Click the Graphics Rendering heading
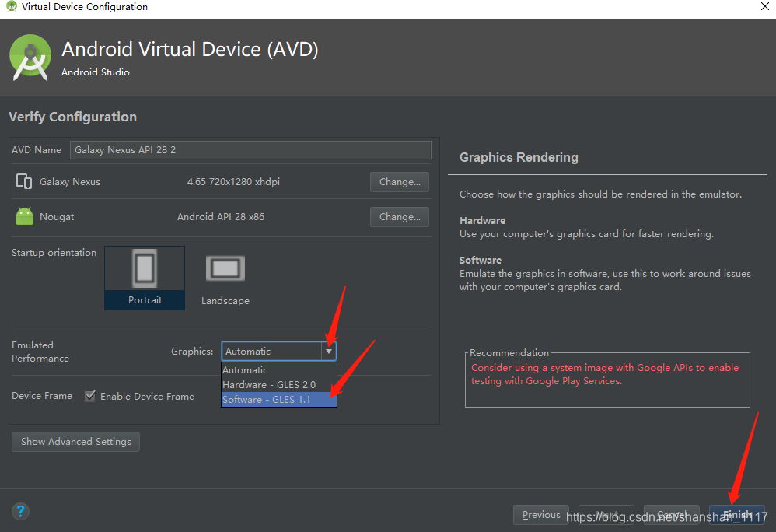This screenshot has height=532, width=776. [519, 157]
